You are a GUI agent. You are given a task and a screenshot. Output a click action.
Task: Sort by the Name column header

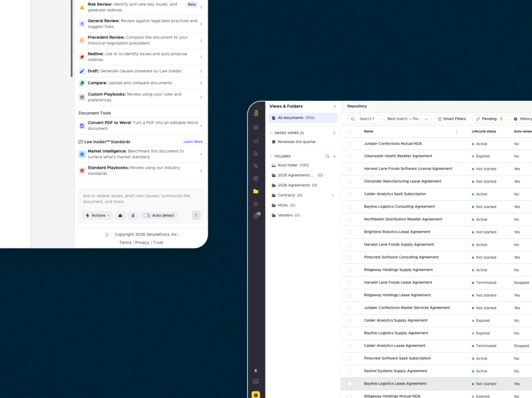[x=368, y=132]
